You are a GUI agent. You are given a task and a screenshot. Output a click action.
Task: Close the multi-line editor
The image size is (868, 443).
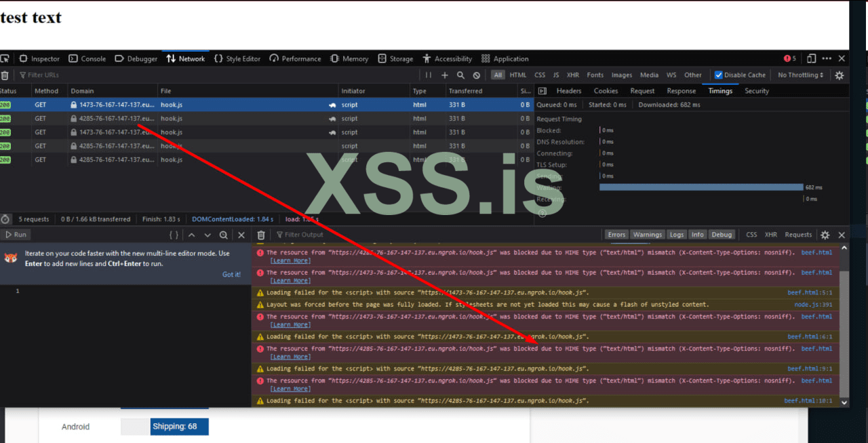(241, 235)
